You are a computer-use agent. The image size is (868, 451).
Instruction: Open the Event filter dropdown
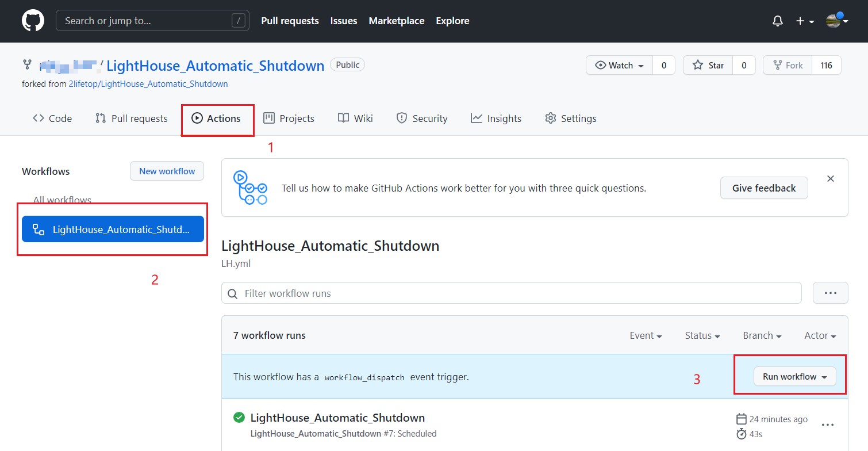click(646, 335)
